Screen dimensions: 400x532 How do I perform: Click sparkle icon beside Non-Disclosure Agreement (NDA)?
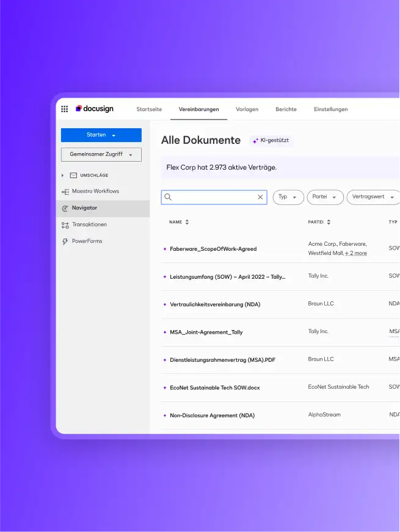pos(165,415)
